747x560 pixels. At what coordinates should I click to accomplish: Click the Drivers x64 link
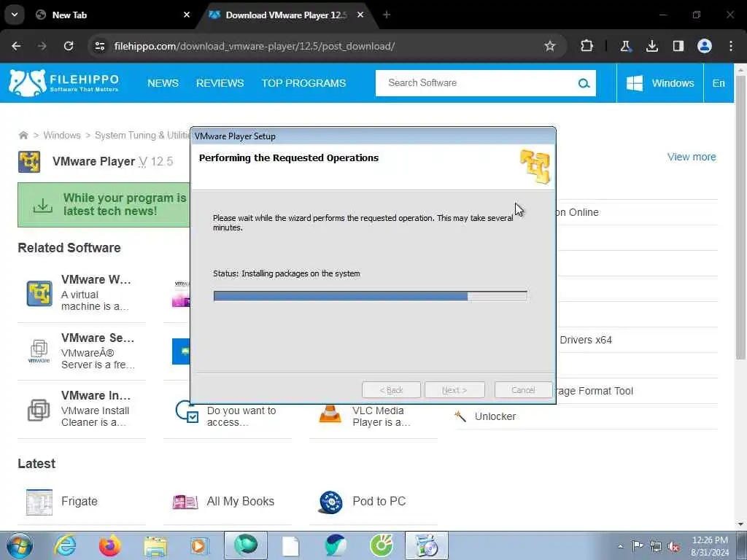click(x=586, y=340)
